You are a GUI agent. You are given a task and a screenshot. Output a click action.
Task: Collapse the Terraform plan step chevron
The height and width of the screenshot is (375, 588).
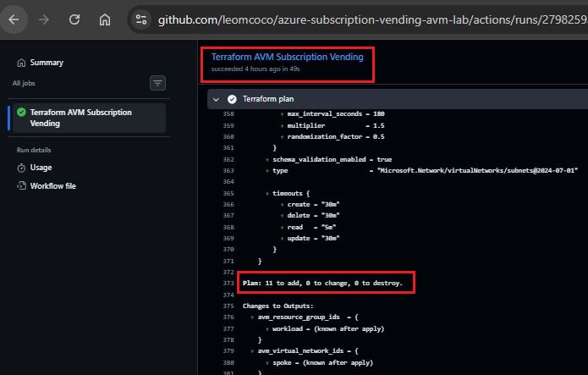(x=216, y=100)
